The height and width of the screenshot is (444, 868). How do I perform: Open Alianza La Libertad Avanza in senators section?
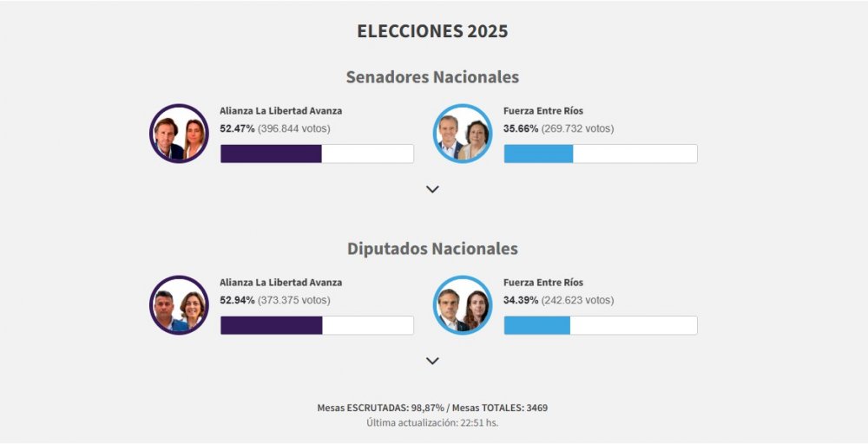tap(281, 111)
